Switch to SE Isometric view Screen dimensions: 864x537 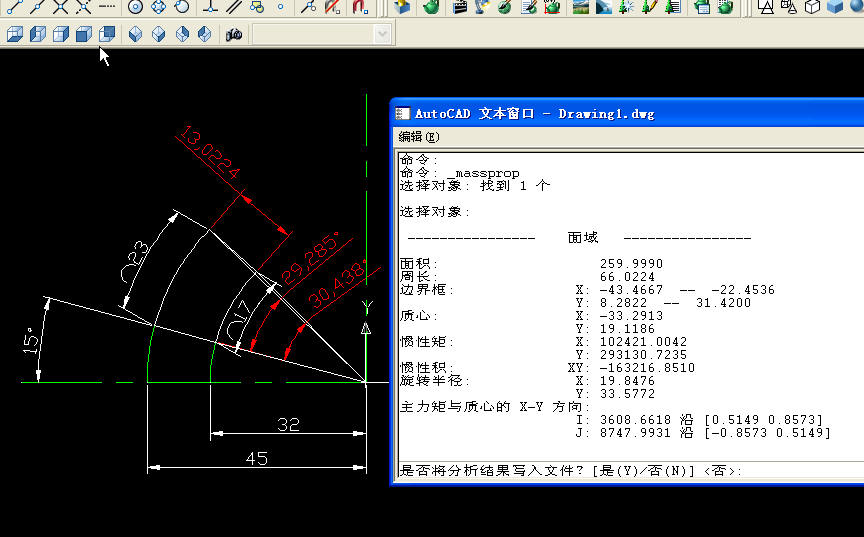click(158, 34)
